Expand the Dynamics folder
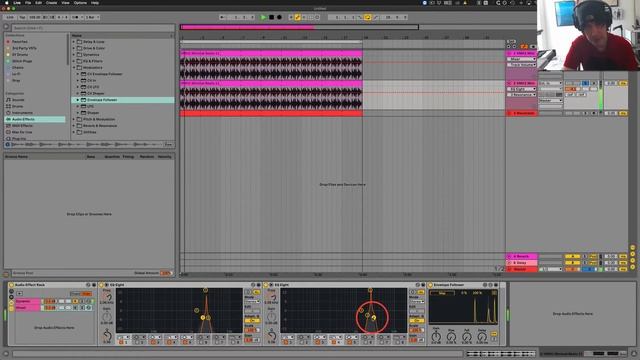The width and height of the screenshot is (640, 360). pyautogui.click(x=74, y=54)
